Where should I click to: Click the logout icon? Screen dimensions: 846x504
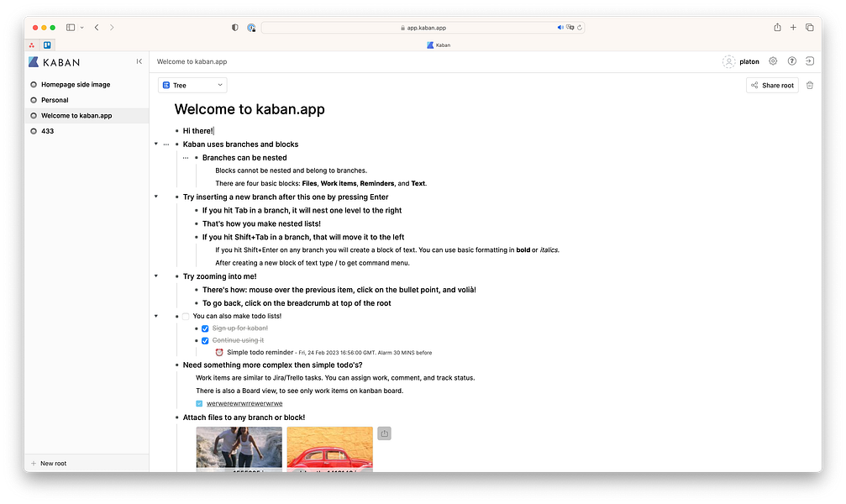click(x=809, y=61)
